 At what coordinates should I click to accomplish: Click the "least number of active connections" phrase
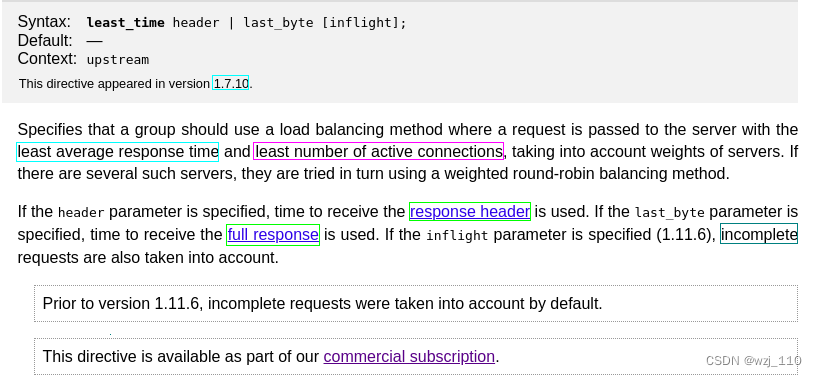(379, 152)
